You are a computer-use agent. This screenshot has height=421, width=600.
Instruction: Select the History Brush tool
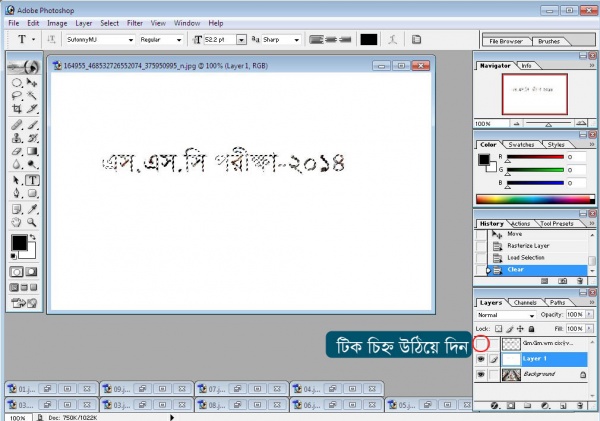tap(32, 138)
